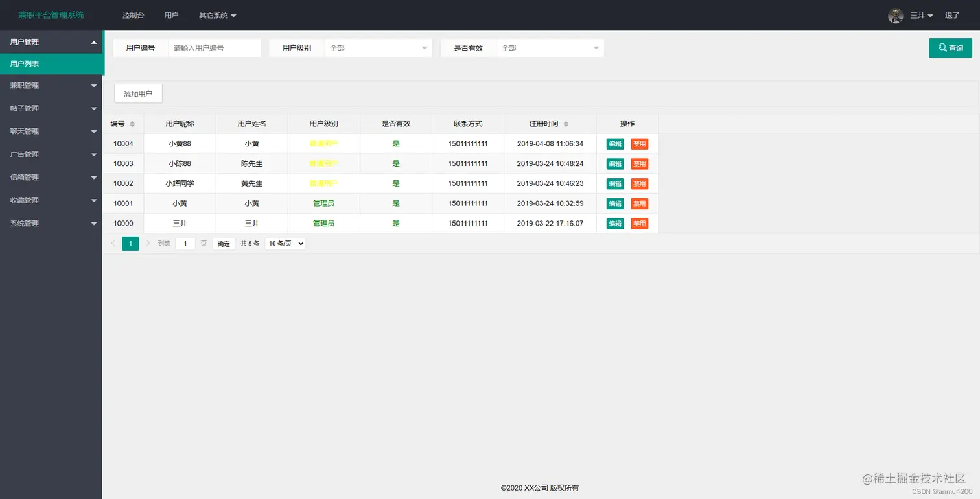Open the 三井 account dropdown menu
This screenshot has width=980, height=499.
[922, 16]
